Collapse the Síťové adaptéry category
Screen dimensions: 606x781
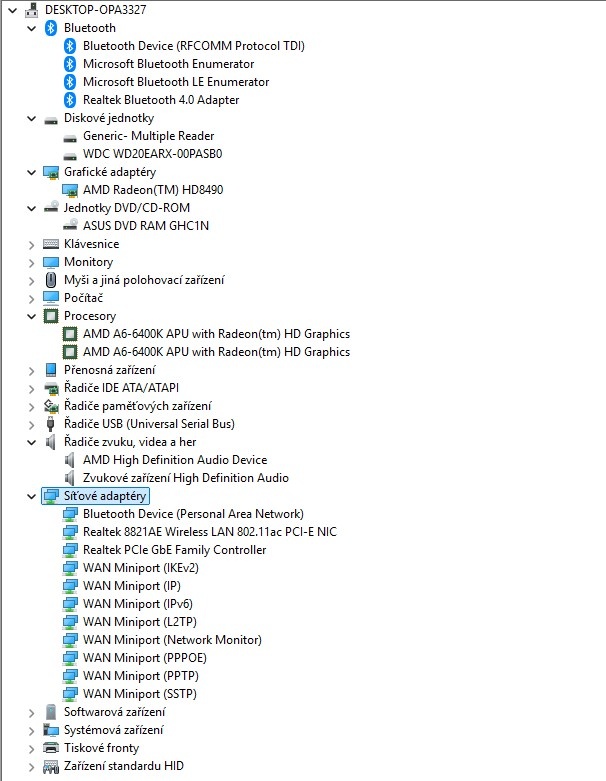[x=31, y=497]
